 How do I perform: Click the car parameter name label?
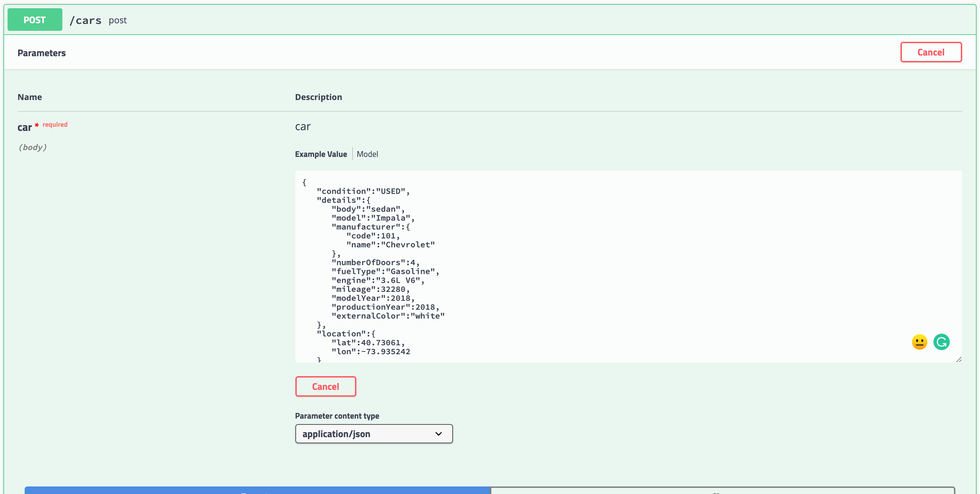coord(25,127)
